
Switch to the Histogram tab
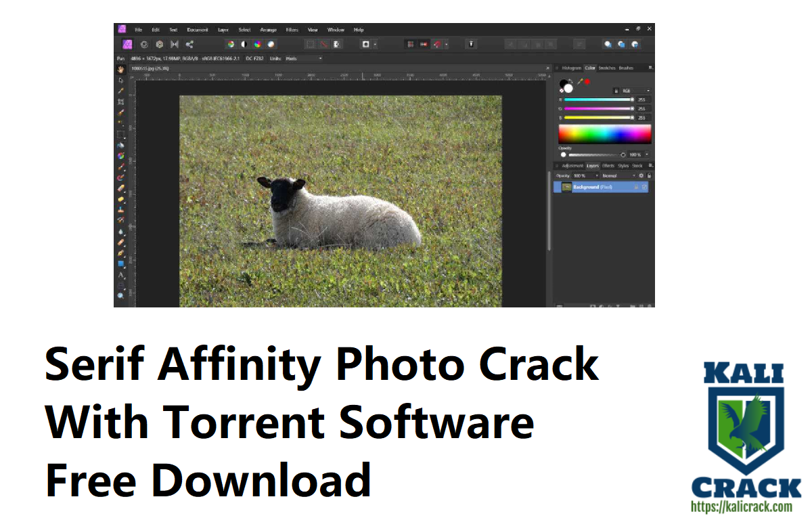coord(571,68)
